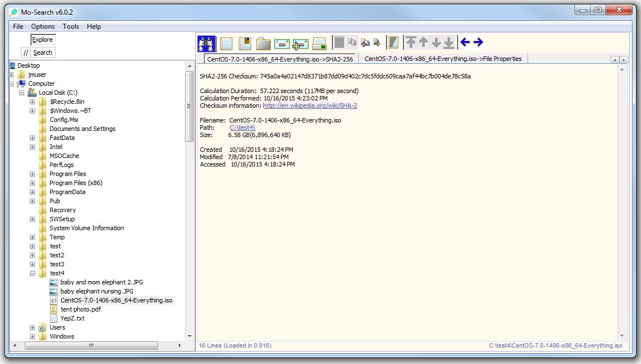This screenshot has height=364, width=641.
Task: Click the '16 Lines (Loaded in 0.016)' status text
Action: tap(235, 345)
